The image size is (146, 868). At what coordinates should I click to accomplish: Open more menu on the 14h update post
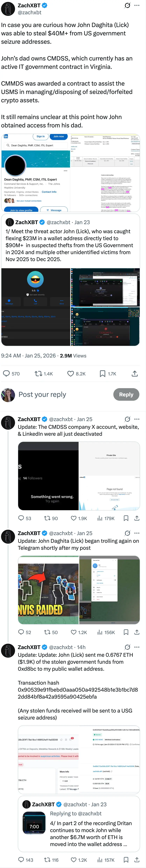click(137, 647)
